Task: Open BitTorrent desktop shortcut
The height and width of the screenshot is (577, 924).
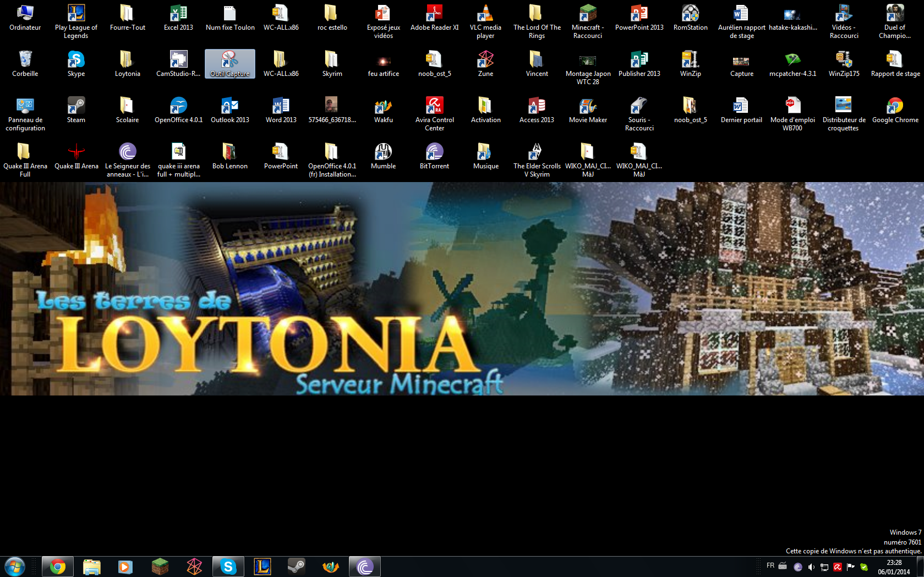Action: click(434, 156)
